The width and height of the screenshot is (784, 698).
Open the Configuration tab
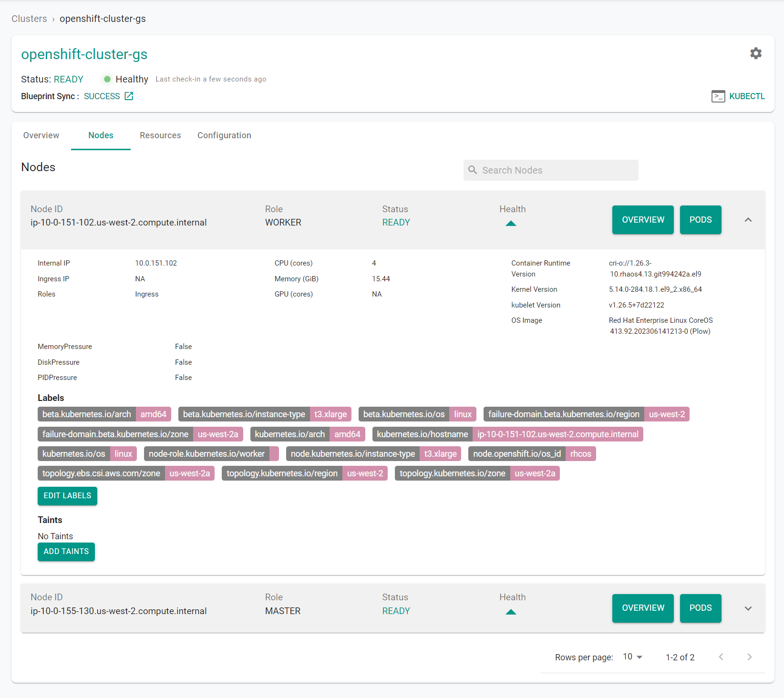[x=224, y=135]
